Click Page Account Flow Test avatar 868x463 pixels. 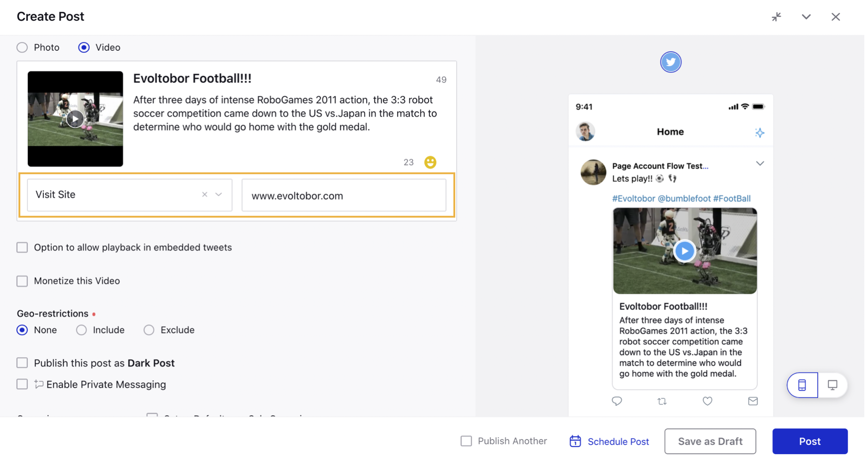coord(593,172)
